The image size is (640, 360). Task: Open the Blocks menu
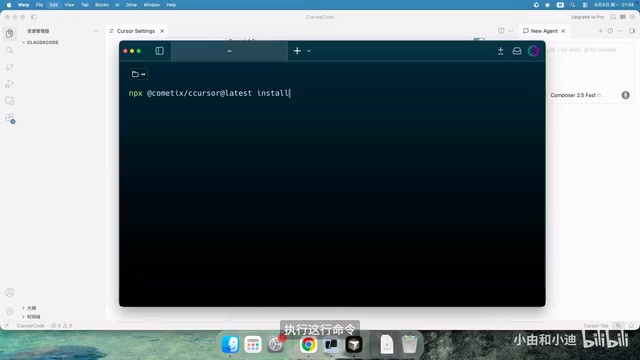click(x=102, y=5)
